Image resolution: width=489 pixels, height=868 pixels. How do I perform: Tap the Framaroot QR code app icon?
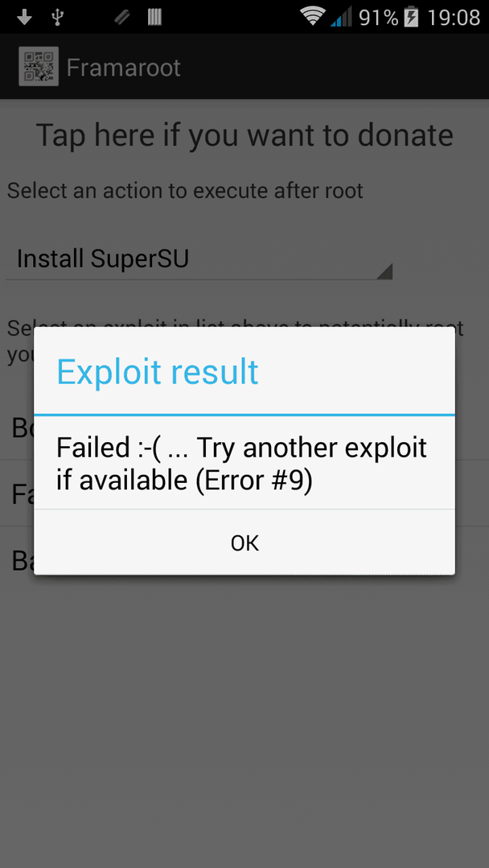39,67
